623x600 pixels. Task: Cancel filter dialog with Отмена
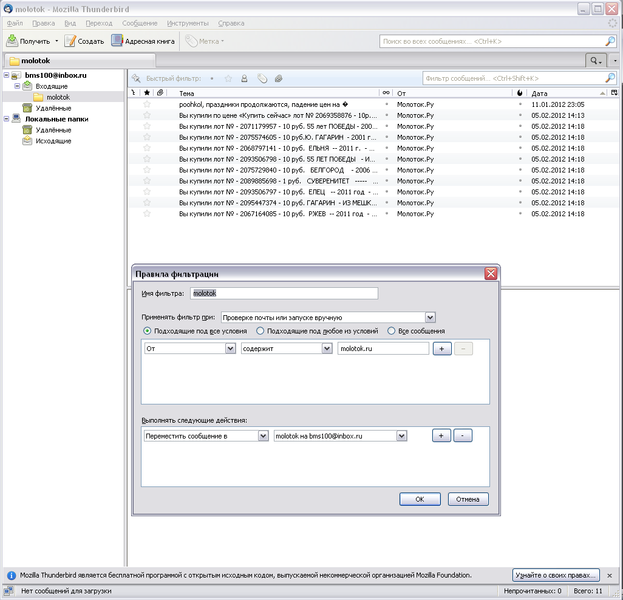pos(468,499)
